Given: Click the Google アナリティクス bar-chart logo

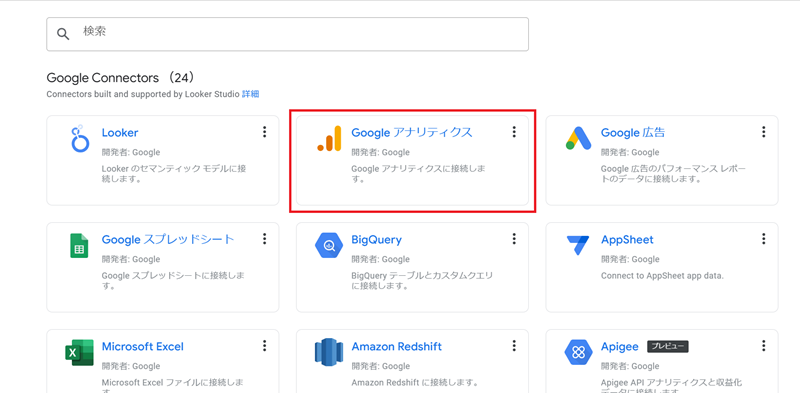Looking at the screenshot, I should (329, 138).
